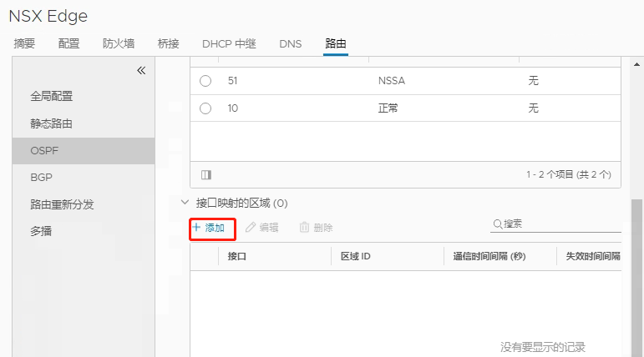
Task: Click the plus icon next to 添加
Action: pos(196,228)
